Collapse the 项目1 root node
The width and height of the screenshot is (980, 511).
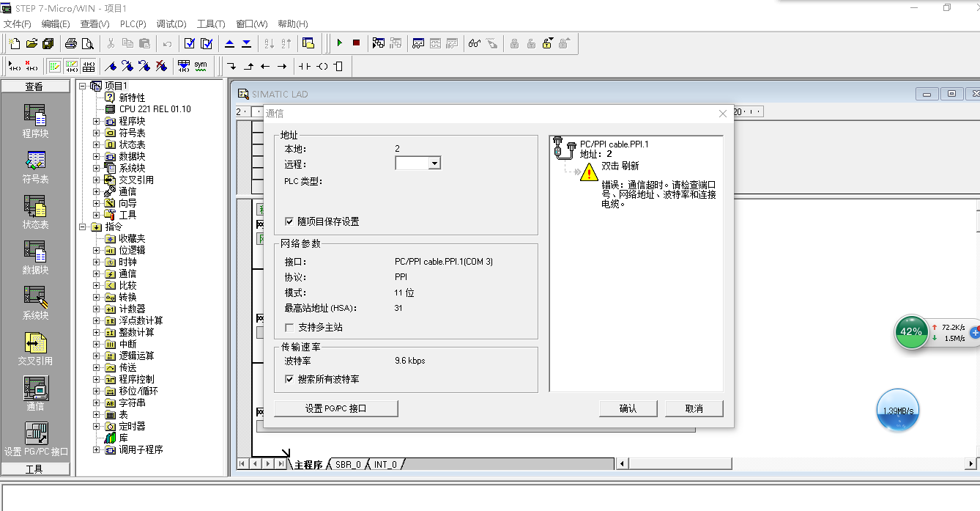[82, 86]
